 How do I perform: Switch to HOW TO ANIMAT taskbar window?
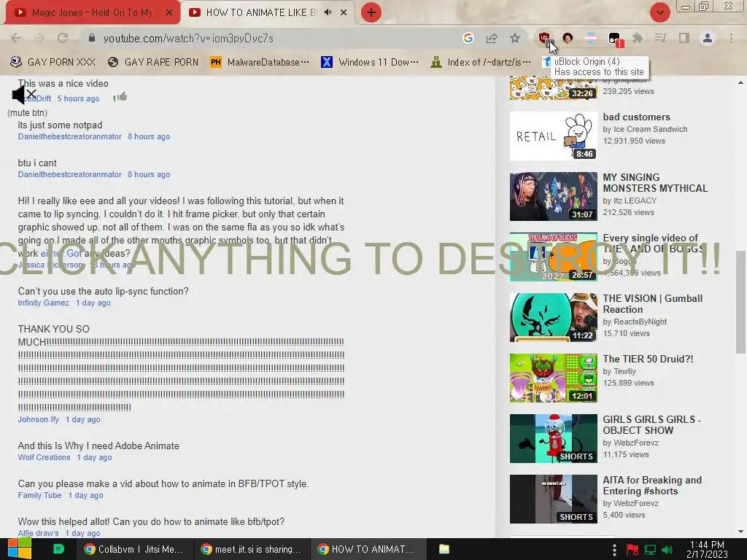pos(367,549)
